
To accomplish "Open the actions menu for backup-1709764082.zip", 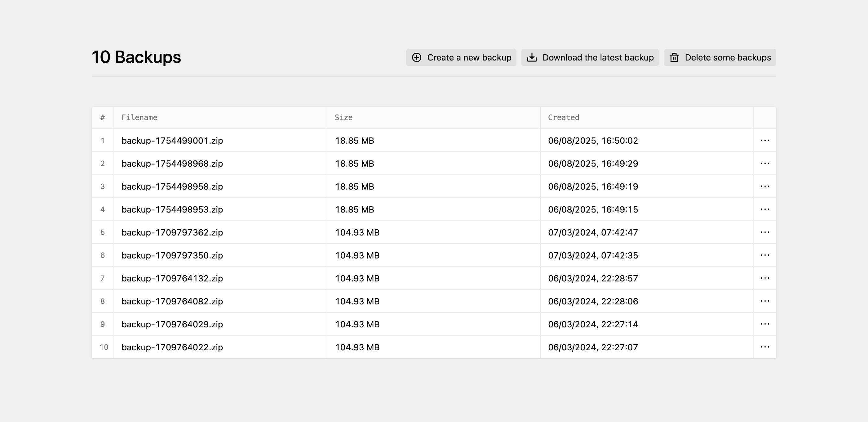I will (x=765, y=301).
